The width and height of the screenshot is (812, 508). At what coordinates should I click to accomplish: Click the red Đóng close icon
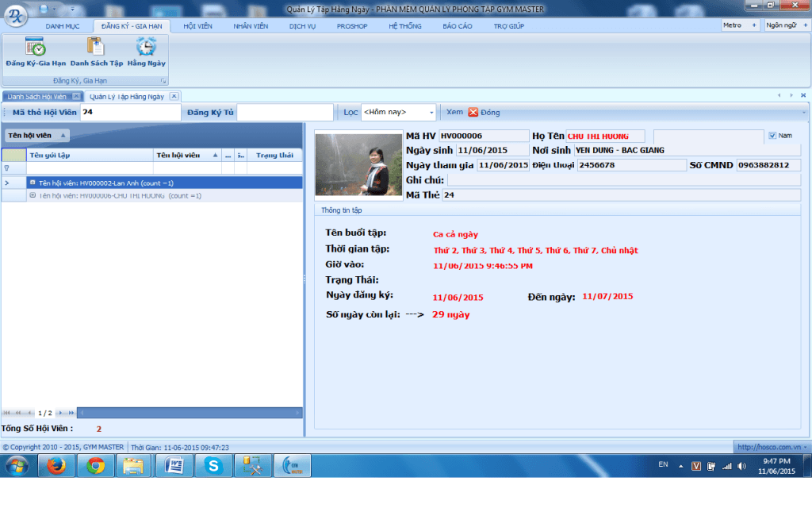[473, 113]
